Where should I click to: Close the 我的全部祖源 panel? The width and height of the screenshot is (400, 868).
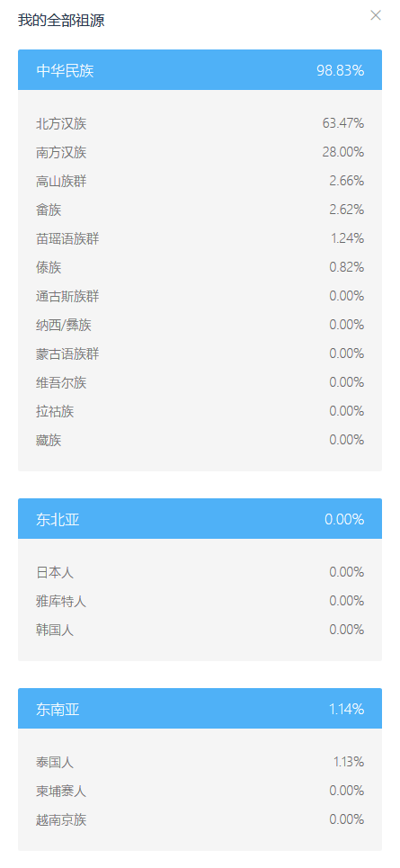pos(376,15)
